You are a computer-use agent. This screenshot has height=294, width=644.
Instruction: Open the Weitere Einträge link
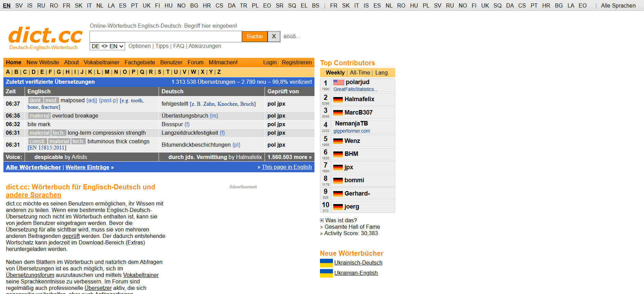(88, 168)
